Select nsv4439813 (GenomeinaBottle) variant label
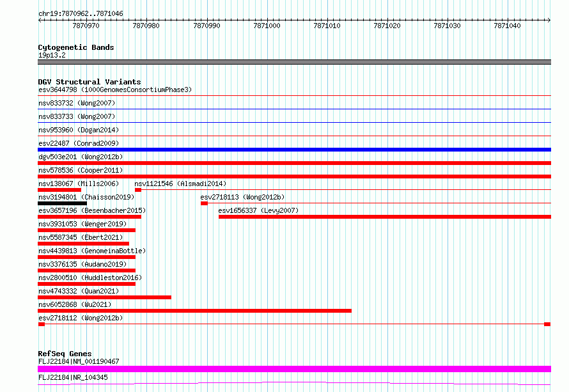 click(x=92, y=251)
